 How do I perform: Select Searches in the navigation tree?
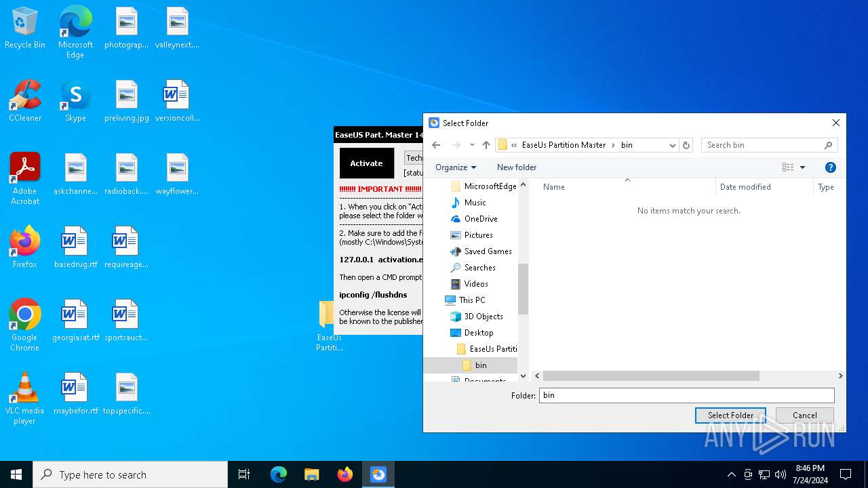[473, 268]
